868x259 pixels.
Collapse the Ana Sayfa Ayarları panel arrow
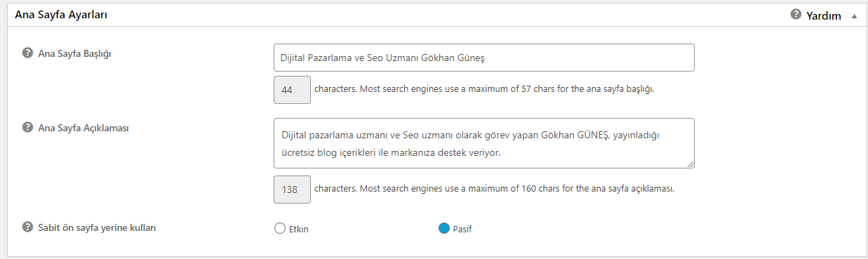[854, 15]
